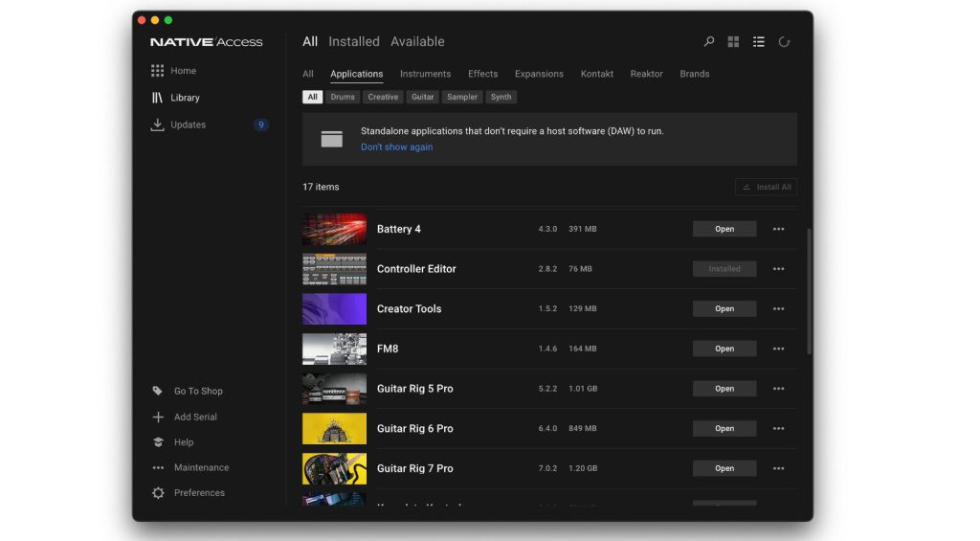Go to Home in sidebar
The image size is (980, 541).
point(183,71)
